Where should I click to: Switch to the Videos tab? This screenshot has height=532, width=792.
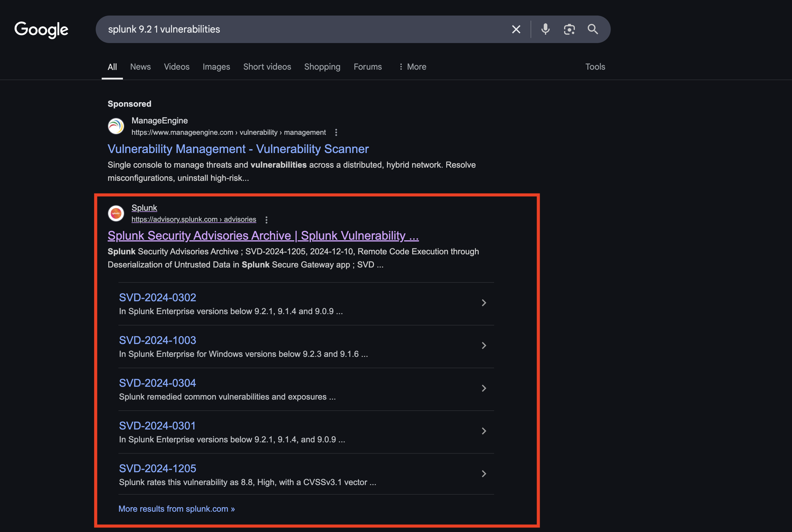point(176,67)
